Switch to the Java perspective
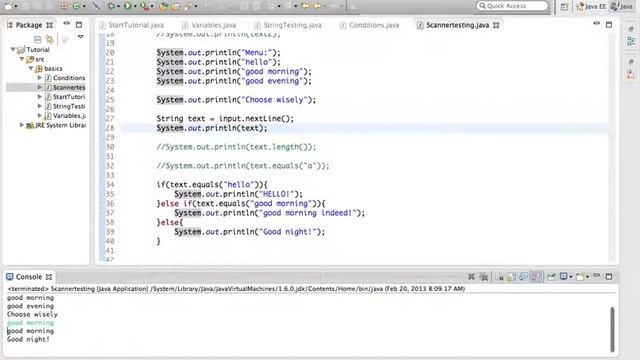The width and height of the screenshot is (640, 360). [x=622, y=6]
